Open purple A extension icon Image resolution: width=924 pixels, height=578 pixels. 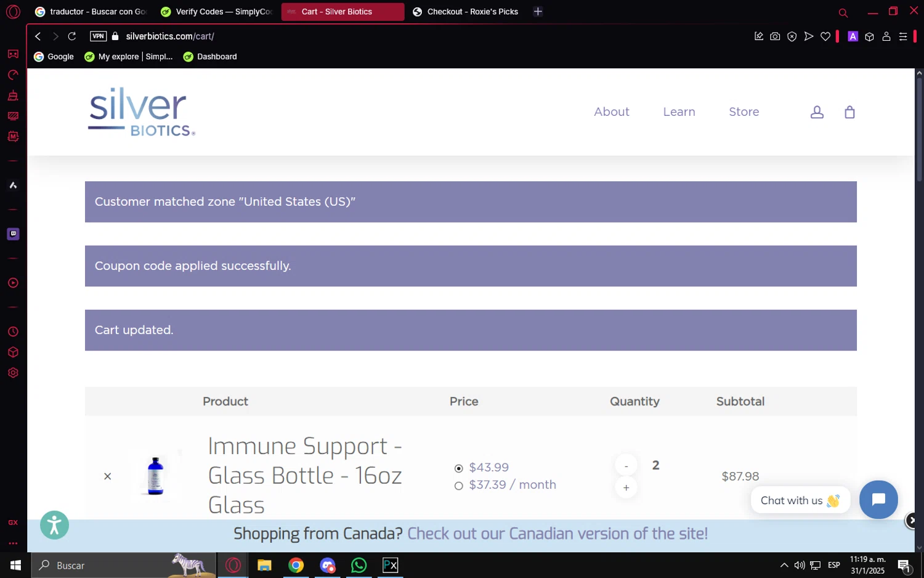point(853,36)
